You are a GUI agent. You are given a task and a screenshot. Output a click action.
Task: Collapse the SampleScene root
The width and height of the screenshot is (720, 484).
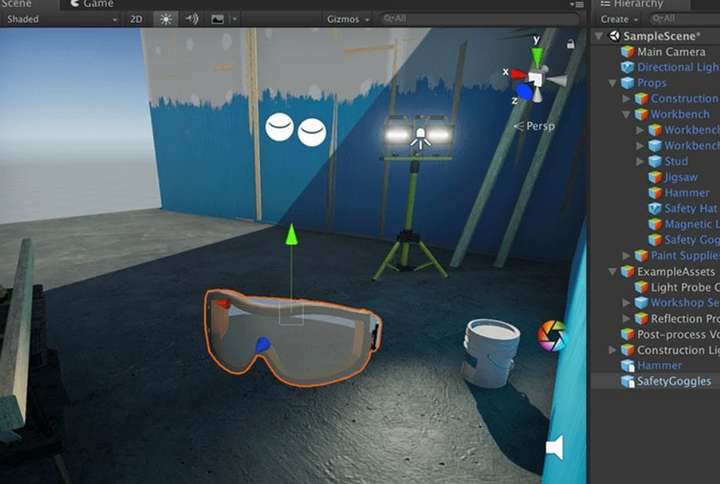pos(598,36)
